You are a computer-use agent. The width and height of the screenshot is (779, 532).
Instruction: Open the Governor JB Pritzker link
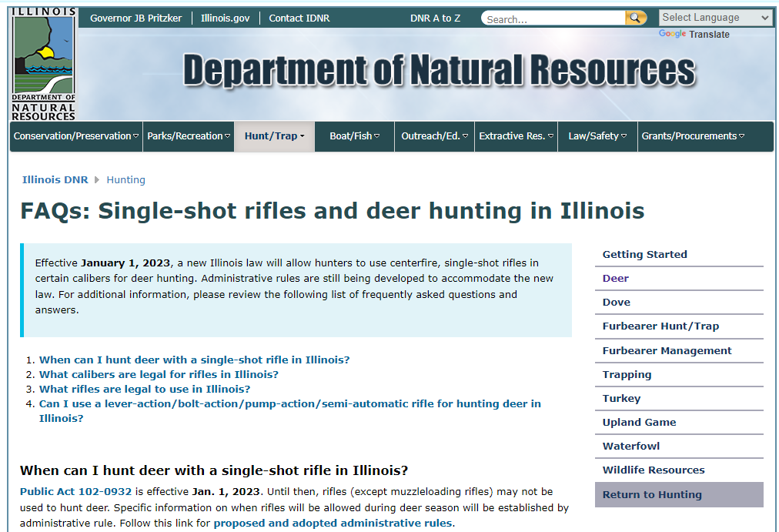135,18
